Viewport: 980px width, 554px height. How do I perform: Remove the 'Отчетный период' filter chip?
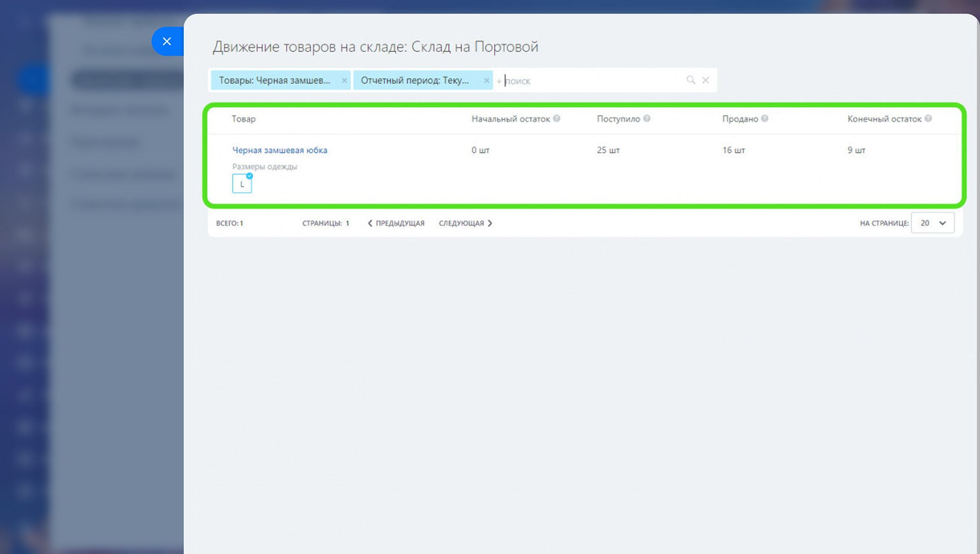coord(486,81)
